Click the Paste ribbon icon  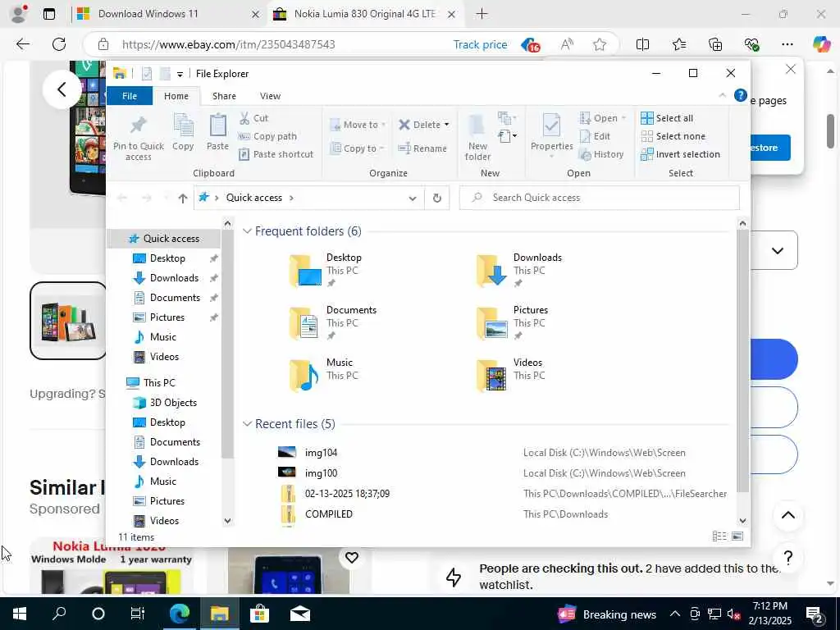217,132
